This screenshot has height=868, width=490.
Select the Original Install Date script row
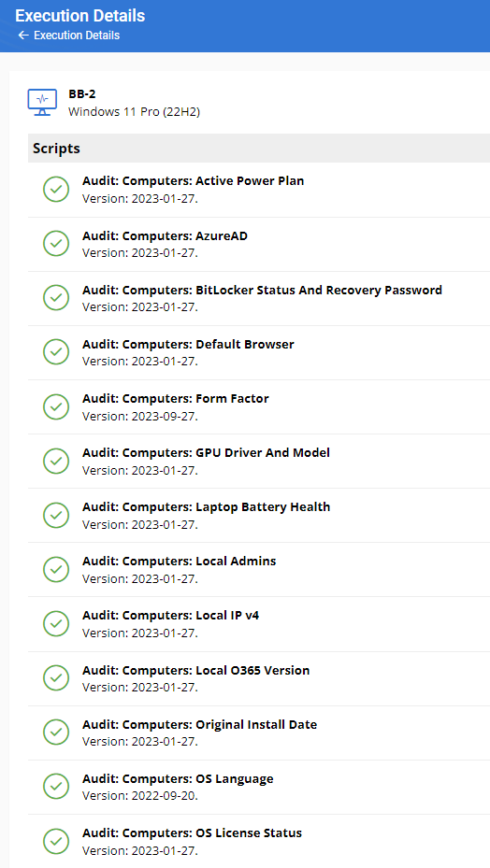(x=259, y=733)
